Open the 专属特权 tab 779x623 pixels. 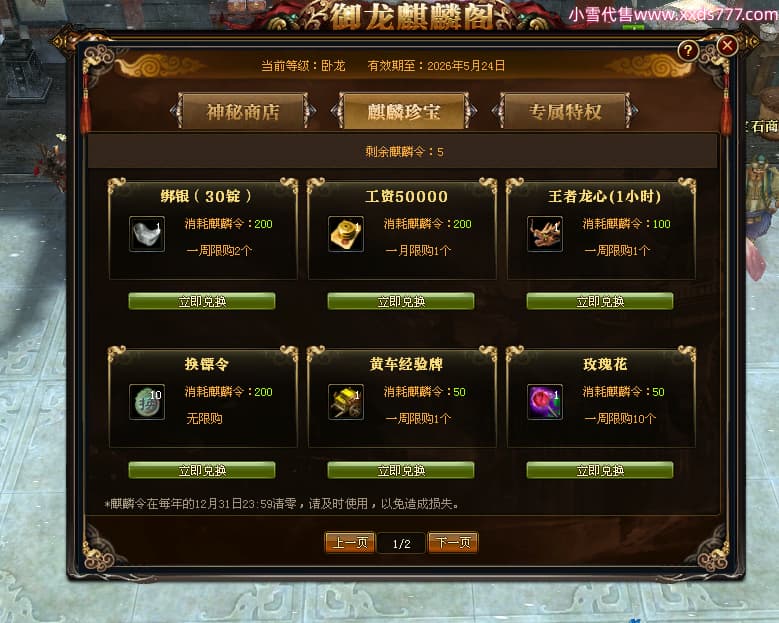(x=565, y=112)
